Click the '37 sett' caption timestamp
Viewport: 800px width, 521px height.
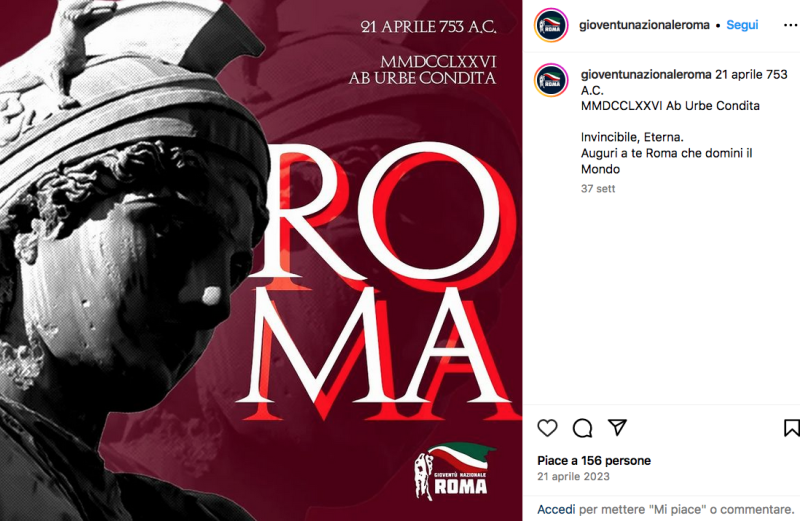click(x=597, y=189)
